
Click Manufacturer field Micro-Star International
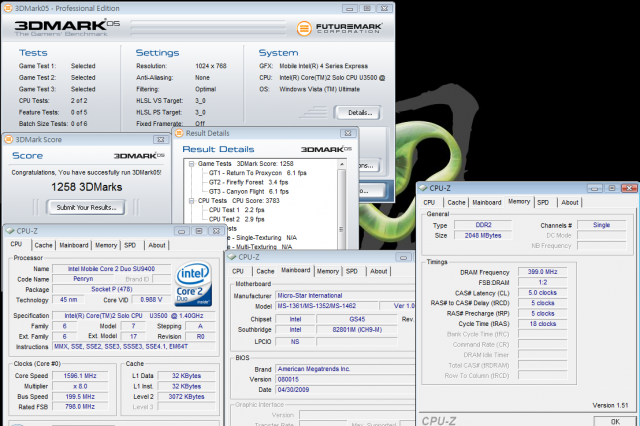345,295
